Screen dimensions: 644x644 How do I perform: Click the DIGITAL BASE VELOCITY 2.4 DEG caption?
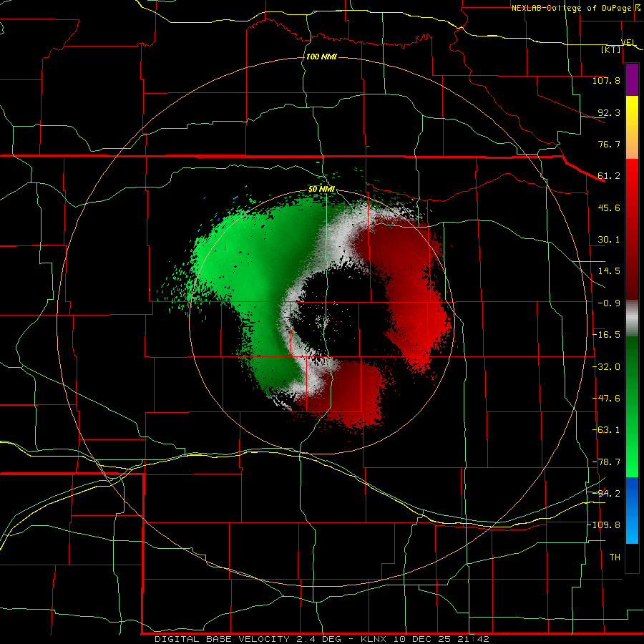click(248, 639)
